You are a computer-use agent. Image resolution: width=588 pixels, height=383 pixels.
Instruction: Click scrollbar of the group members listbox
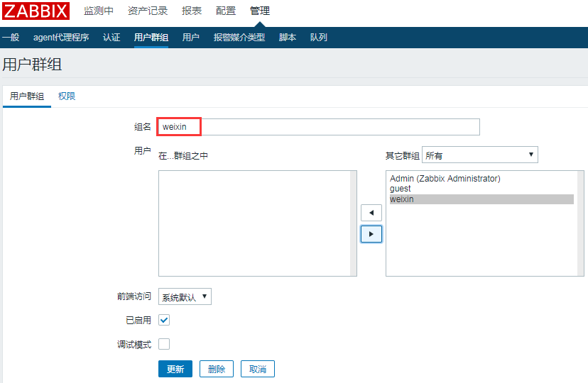coord(353,223)
